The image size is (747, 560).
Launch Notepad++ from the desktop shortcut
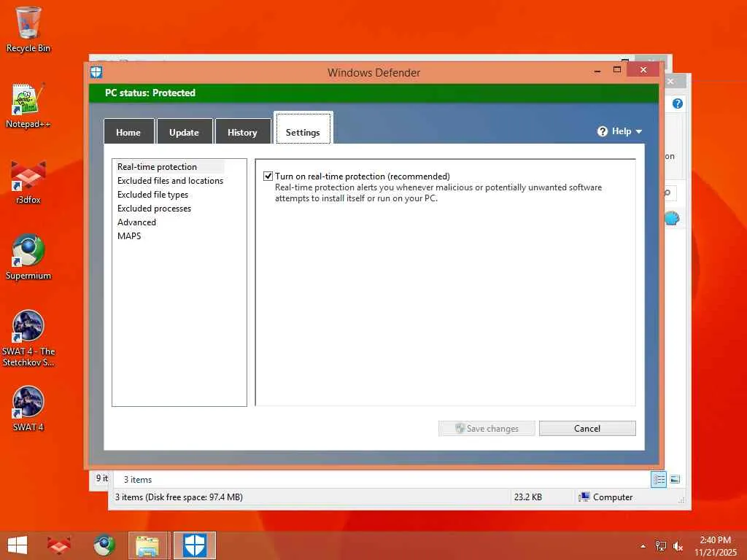28,106
